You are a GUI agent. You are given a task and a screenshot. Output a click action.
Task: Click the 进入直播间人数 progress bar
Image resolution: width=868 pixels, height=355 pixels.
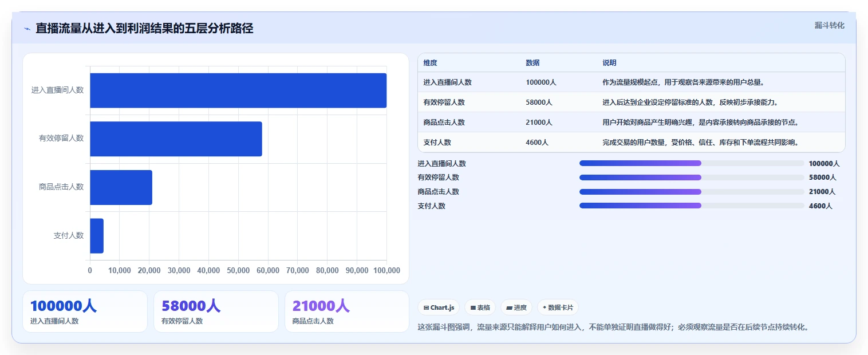click(x=692, y=163)
